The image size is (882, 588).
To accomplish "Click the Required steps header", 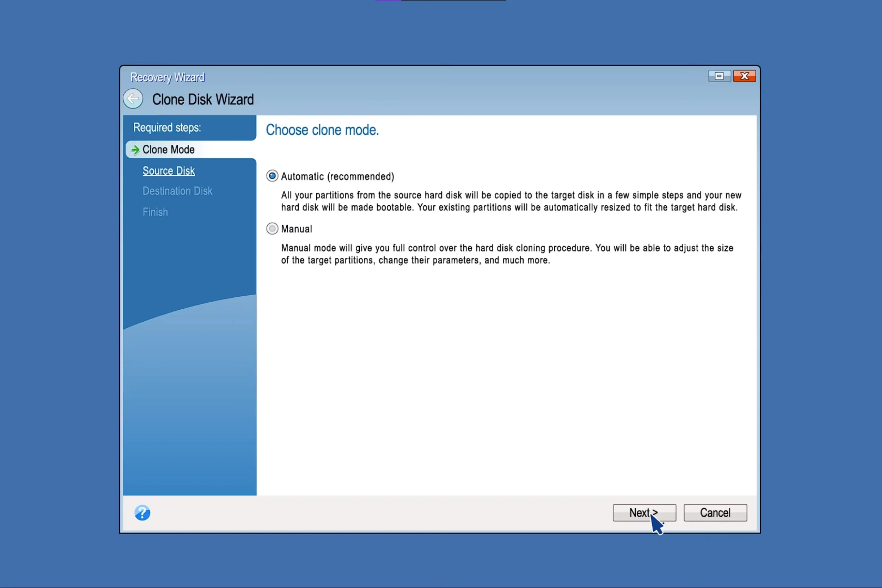I will click(x=167, y=127).
